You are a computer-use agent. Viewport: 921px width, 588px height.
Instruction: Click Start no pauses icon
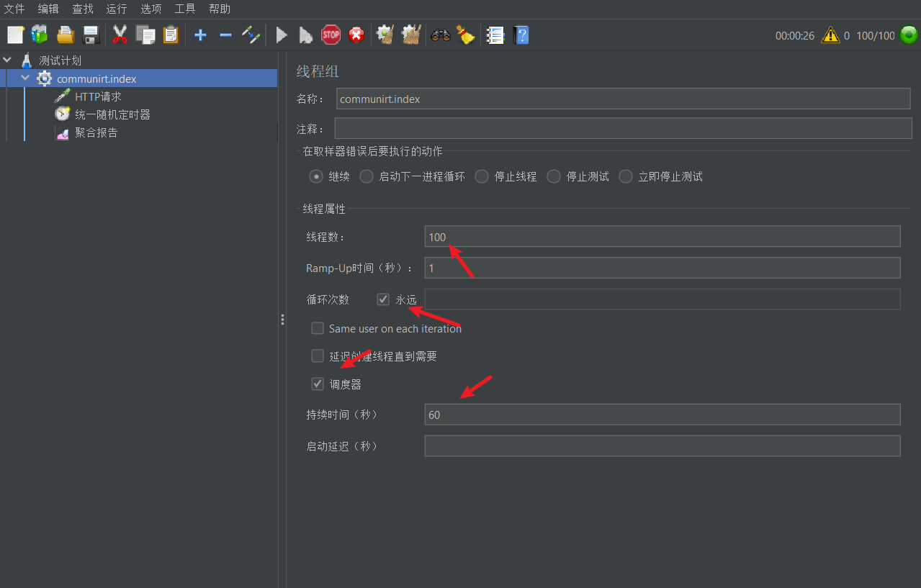pyautogui.click(x=306, y=35)
